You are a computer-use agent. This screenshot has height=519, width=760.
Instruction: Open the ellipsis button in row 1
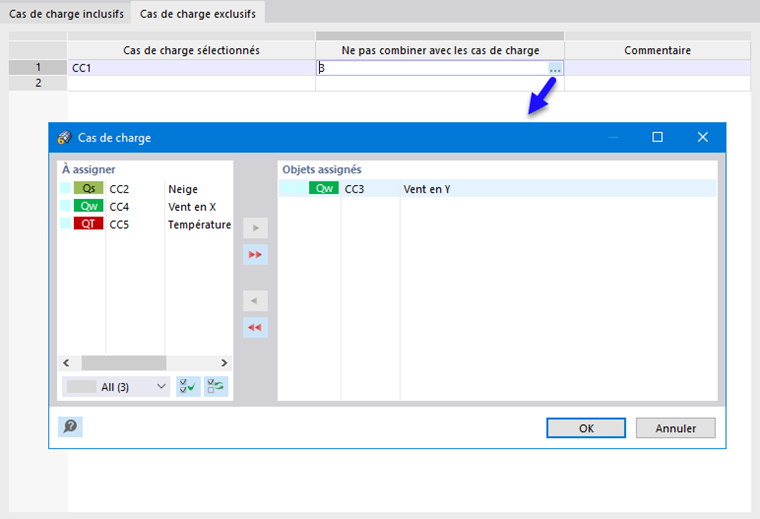click(555, 68)
